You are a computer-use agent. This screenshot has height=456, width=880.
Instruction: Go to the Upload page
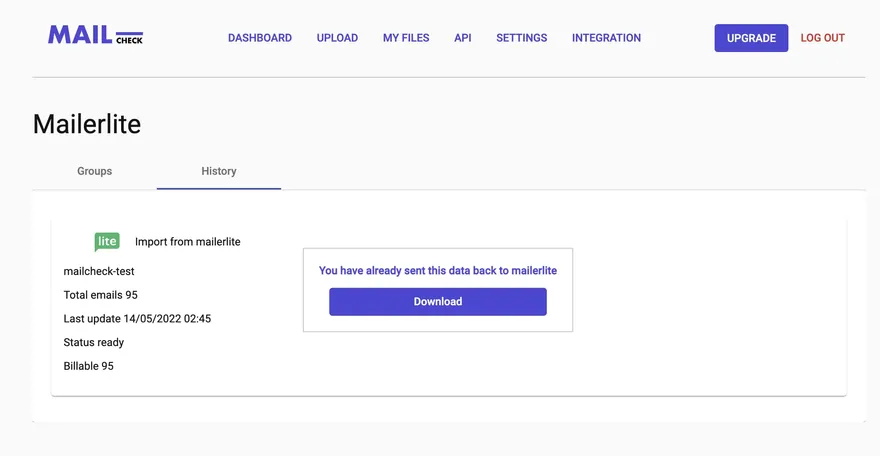(x=337, y=38)
